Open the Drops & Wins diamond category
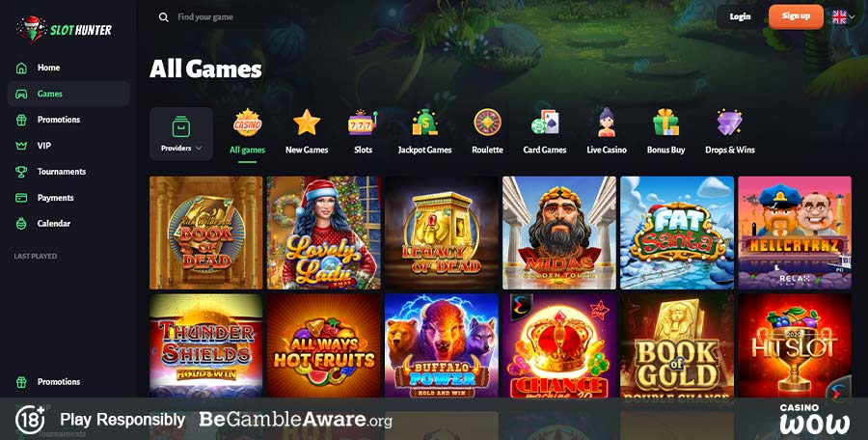Screen dimensions: 868x440 coord(730,132)
